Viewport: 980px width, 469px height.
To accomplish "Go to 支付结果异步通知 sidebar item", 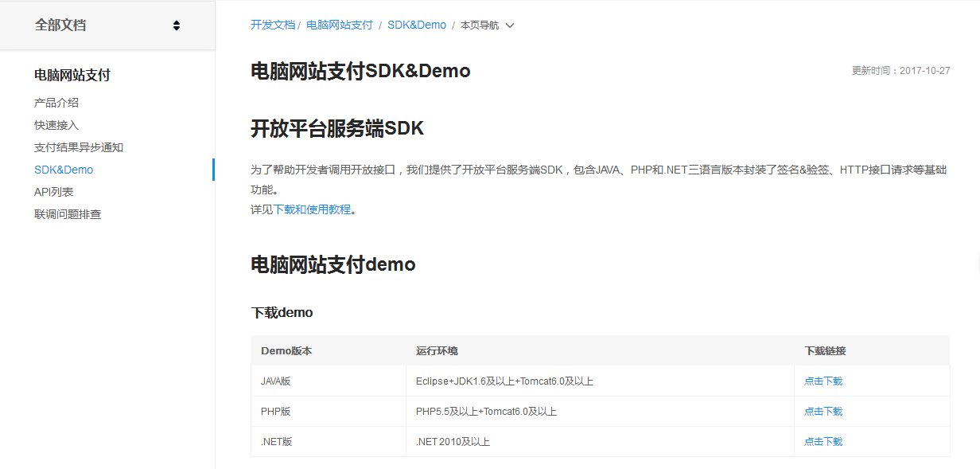I will [x=79, y=147].
